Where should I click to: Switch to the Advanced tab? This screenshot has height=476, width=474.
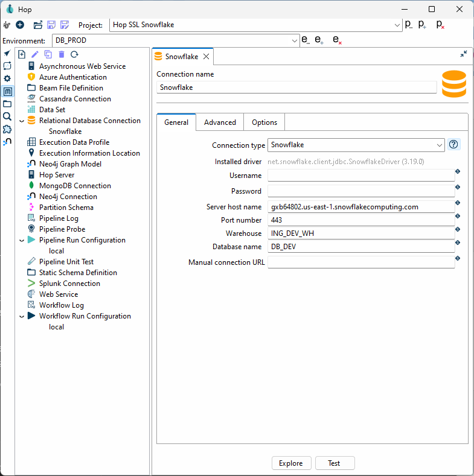(220, 122)
